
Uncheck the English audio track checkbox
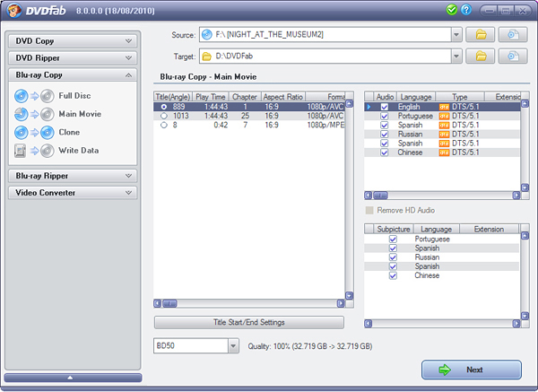coord(385,107)
